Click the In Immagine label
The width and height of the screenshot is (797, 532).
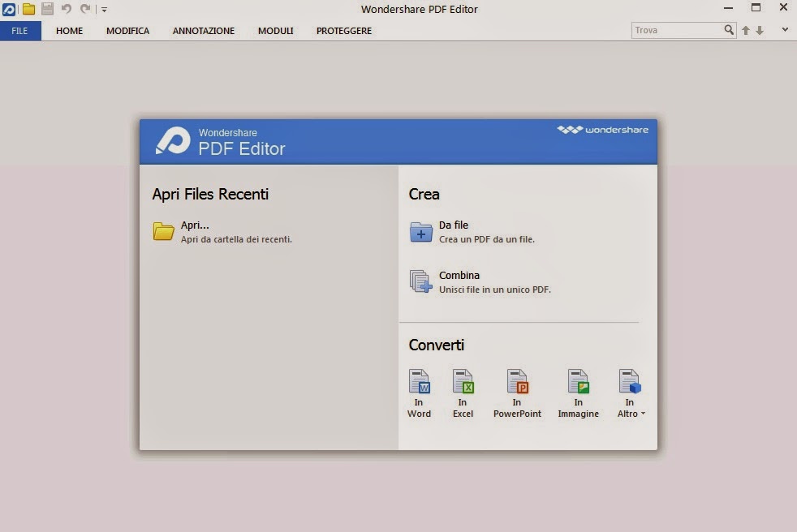coord(579,408)
